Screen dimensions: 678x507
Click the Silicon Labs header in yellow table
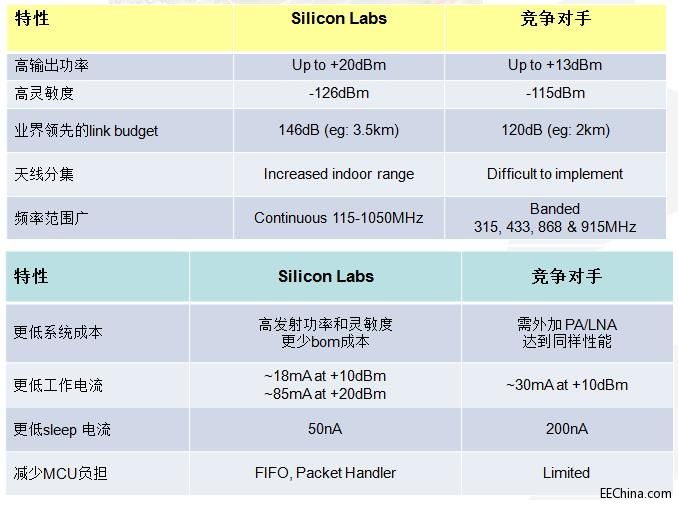[x=339, y=19]
